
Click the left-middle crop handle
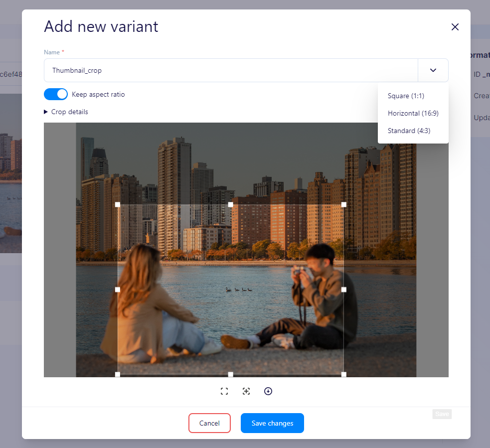point(118,290)
